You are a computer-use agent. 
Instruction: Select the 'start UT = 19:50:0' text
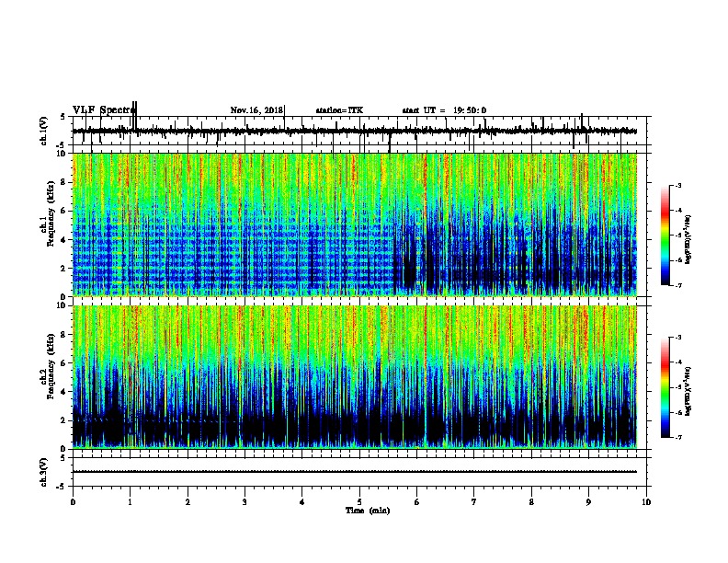444,110
